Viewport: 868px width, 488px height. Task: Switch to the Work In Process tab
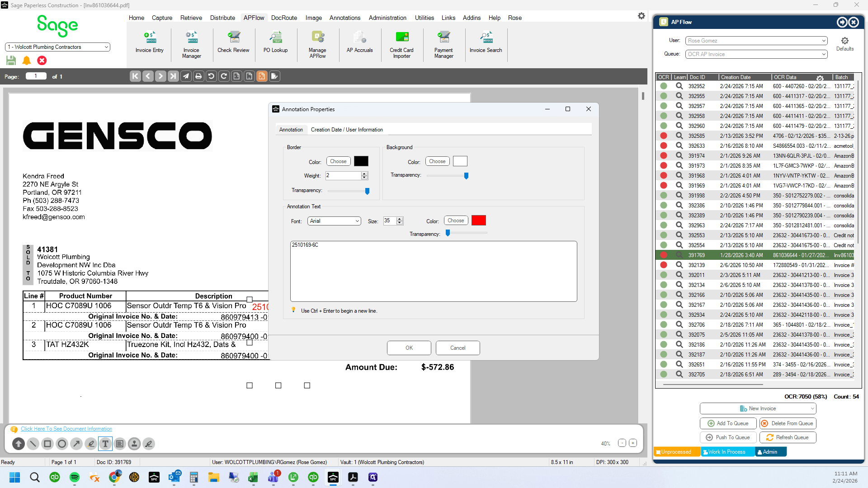coord(727,452)
